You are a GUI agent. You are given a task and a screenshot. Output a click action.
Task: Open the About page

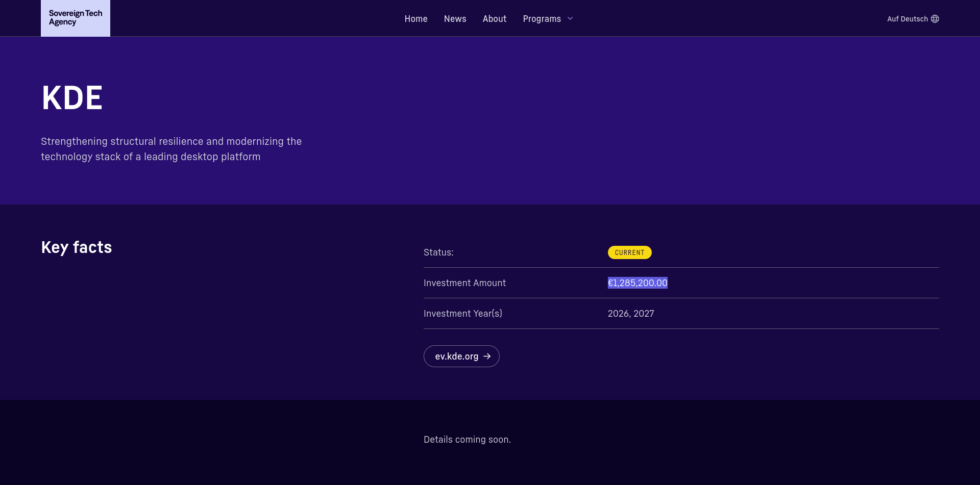495,19
